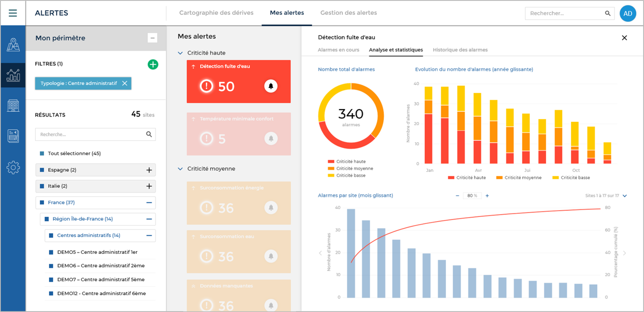Expand the Italie (2) node
This screenshot has height=312, width=644.
pyautogui.click(x=149, y=186)
